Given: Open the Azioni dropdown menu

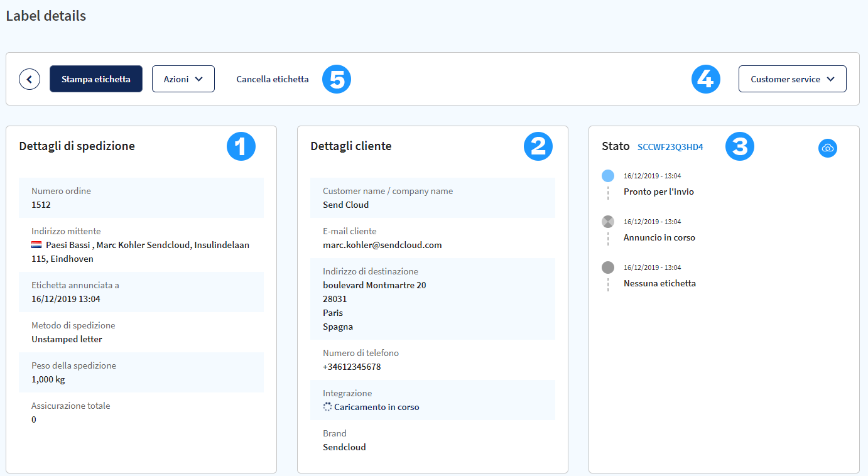Looking at the screenshot, I should point(183,79).
